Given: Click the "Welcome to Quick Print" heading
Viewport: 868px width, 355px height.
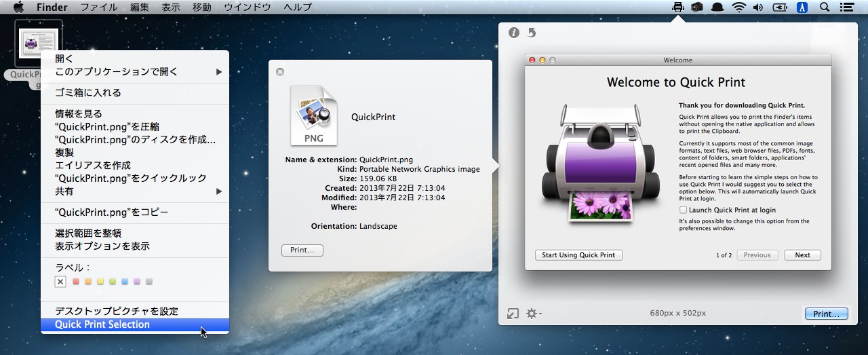Looking at the screenshot, I should click(x=676, y=82).
